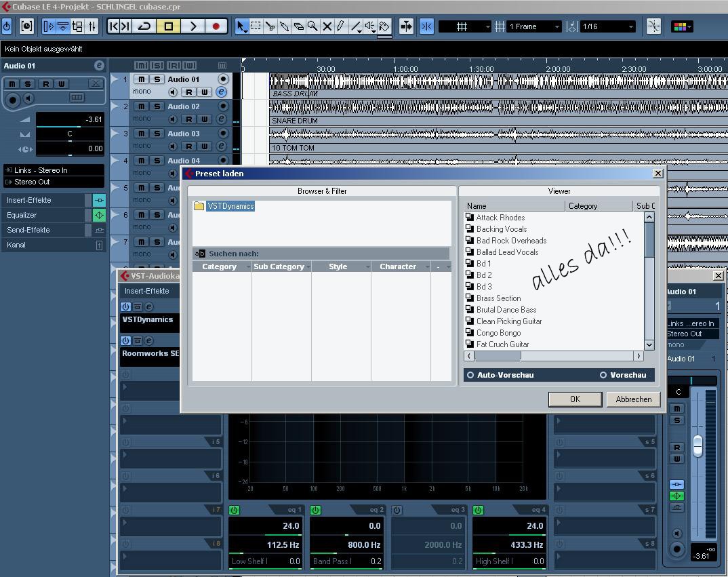The image size is (728, 577).
Task: Toggle the eq 1 power button
Action: pos(234,510)
